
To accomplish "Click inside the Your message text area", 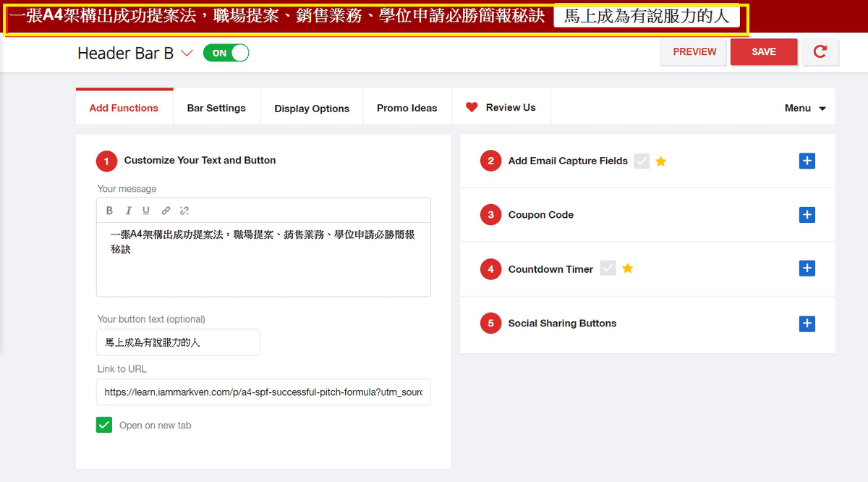I will (x=263, y=259).
